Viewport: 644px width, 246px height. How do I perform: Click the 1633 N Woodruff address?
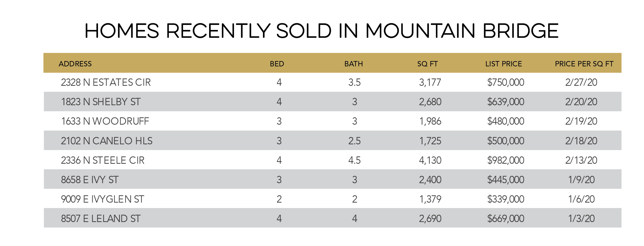point(105,121)
